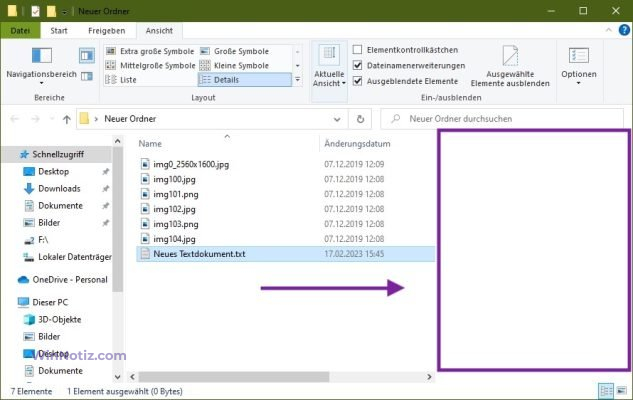633x400 pixels.
Task: Open the Datei menu
Action: click(20, 31)
